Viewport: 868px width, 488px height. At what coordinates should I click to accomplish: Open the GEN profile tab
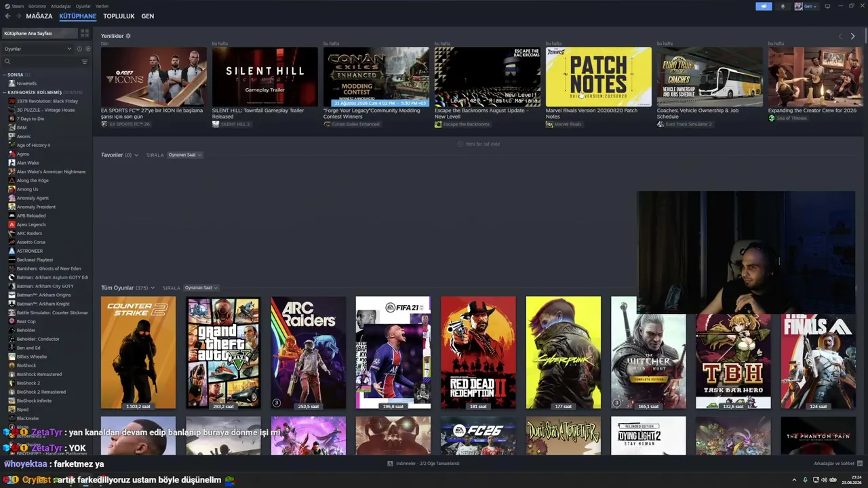point(147,16)
